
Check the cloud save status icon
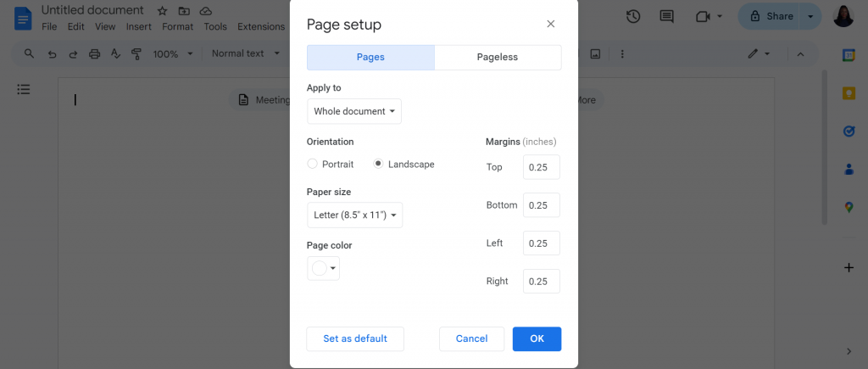coord(206,10)
